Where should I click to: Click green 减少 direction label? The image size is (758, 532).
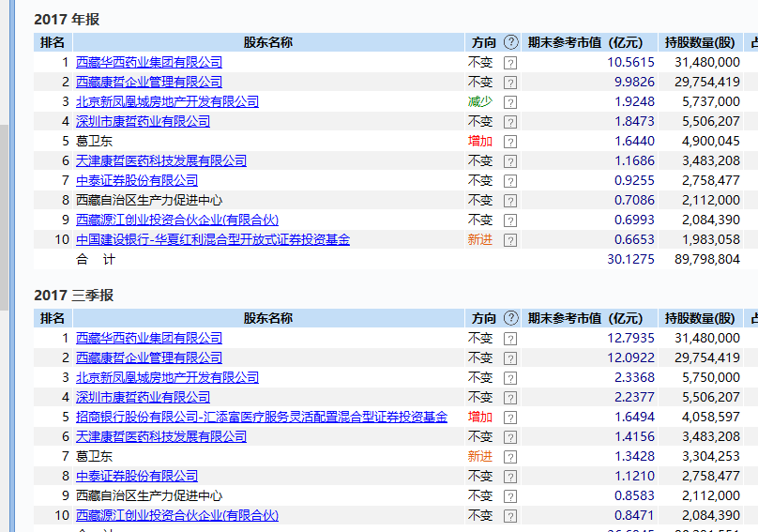click(480, 101)
